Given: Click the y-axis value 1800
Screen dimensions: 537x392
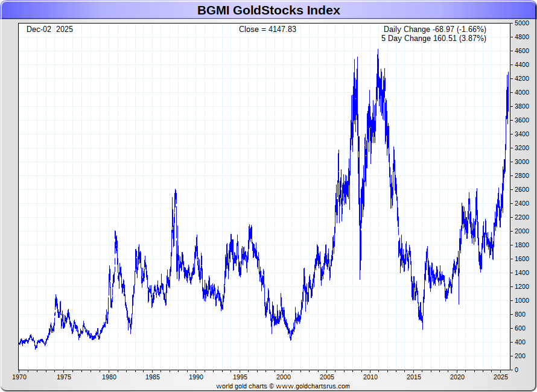Looking at the screenshot, I should (521, 245).
